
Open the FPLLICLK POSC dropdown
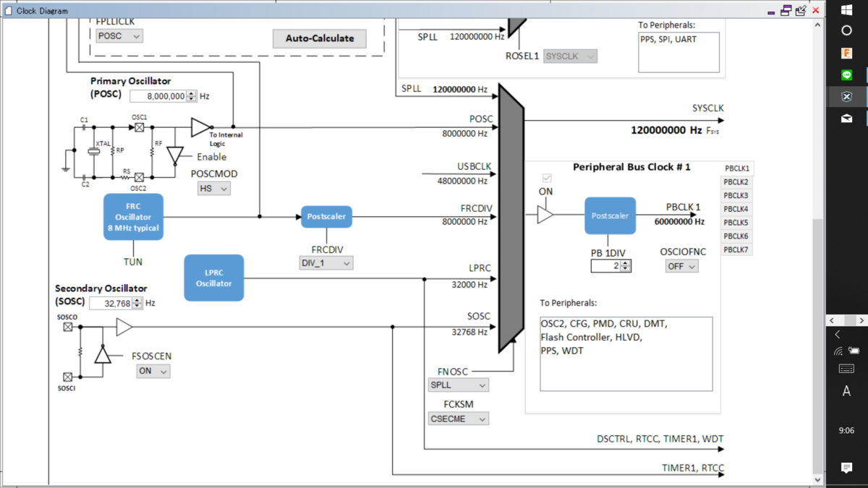pyautogui.click(x=119, y=35)
